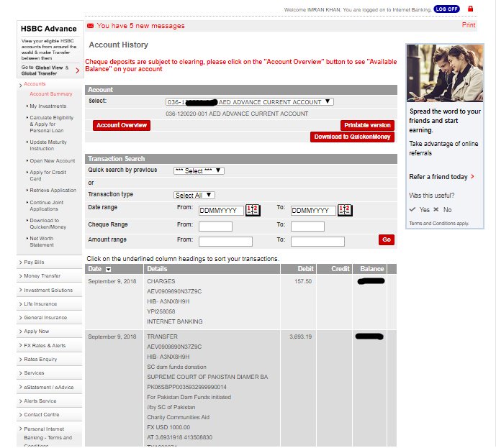
Task: Click Terms and Conditions apply link
Action: point(438,224)
